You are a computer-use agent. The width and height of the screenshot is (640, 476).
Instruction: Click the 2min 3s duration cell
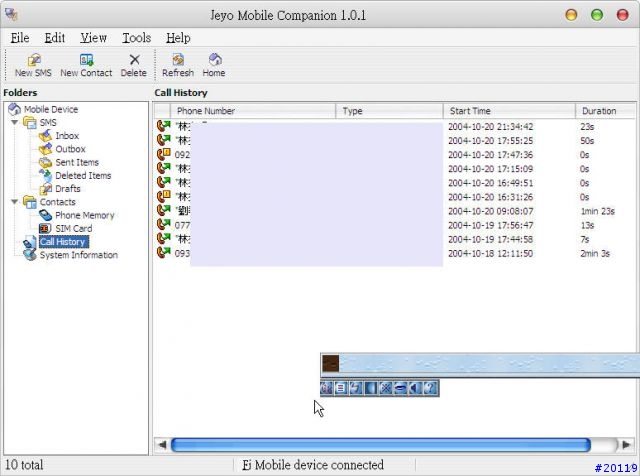pyautogui.click(x=595, y=254)
